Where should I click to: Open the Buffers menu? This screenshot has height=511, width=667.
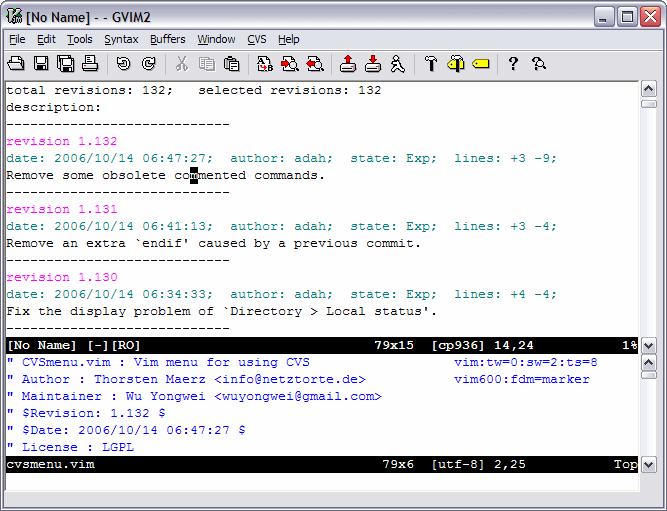pos(167,39)
